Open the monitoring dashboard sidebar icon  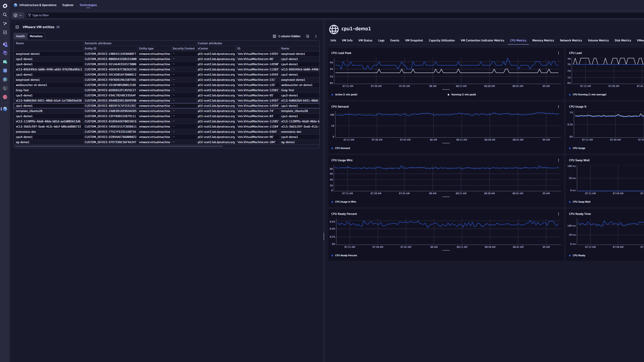click(5, 88)
